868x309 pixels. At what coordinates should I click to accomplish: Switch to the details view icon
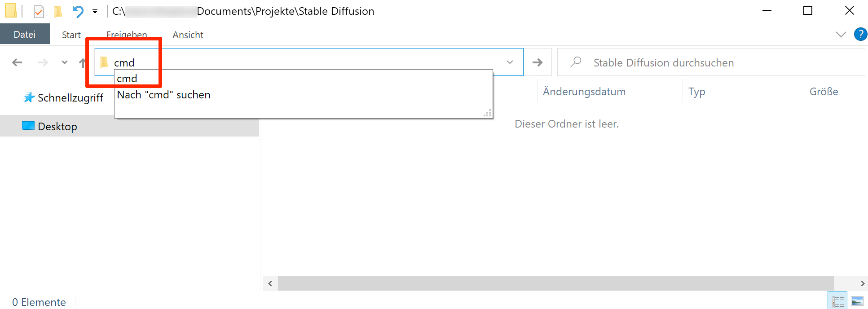837,301
